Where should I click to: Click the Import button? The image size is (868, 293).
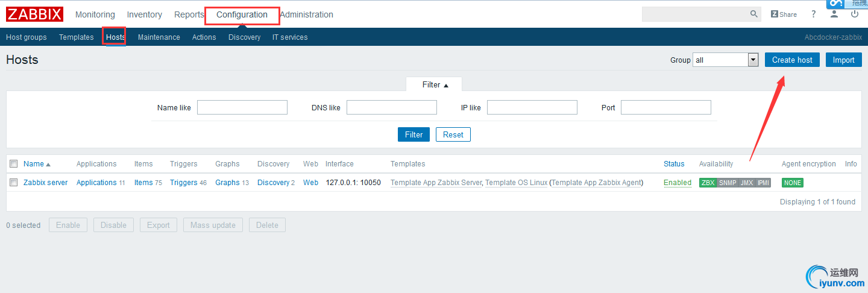coord(844,60)
